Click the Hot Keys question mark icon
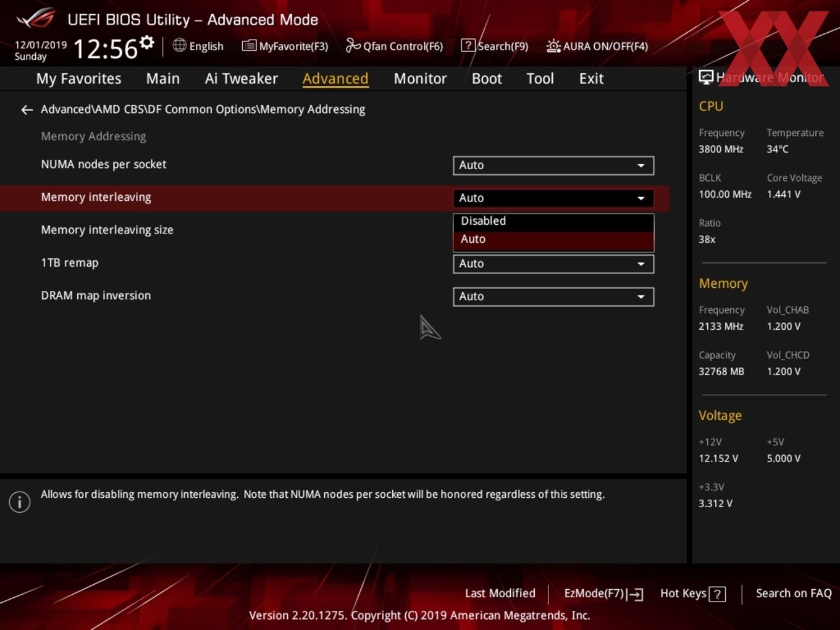This screenshot has height=630, width=840. [717, 594]
